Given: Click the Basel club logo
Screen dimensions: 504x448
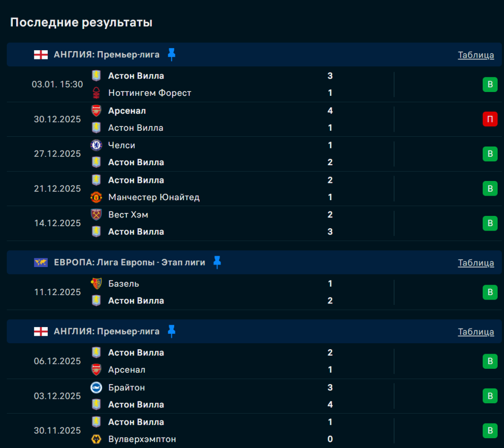Looking at the screenshot, I should pyautogui.click(x=96, y=284).
